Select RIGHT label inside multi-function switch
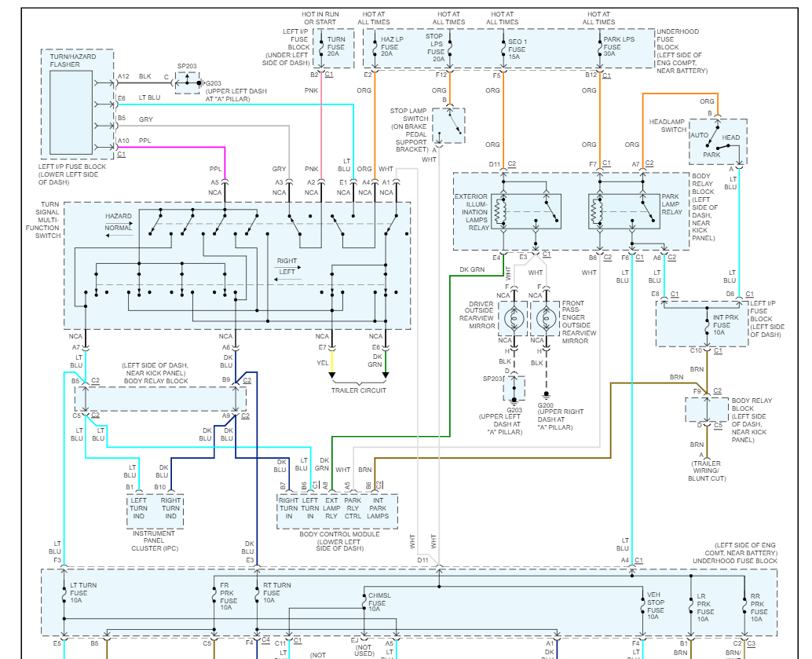 (x=287, y=261)
